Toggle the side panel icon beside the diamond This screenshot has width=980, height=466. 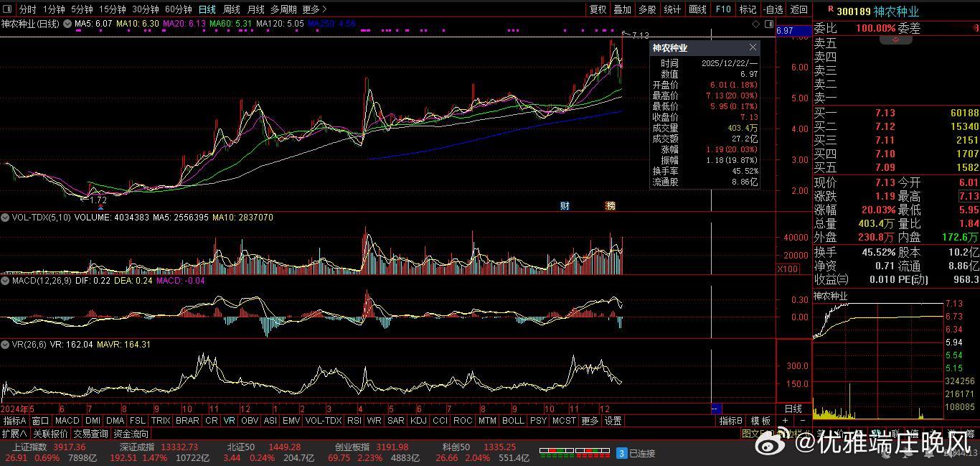click(769, 24)
